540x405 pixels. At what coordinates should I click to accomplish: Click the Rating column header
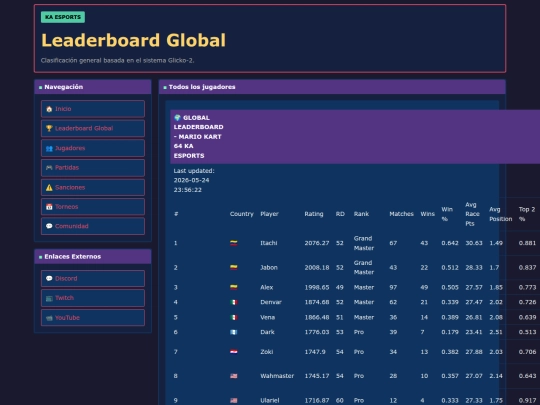(x=314, y=214)
